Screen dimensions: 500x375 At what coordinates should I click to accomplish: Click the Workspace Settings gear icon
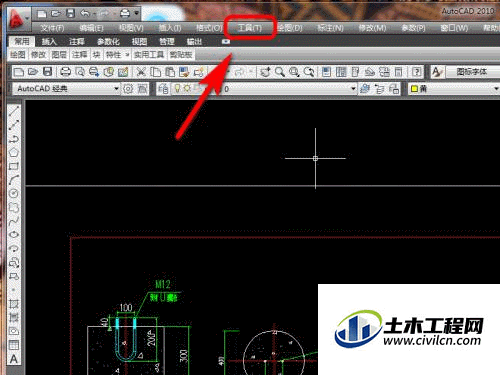(x=128, y=89)
